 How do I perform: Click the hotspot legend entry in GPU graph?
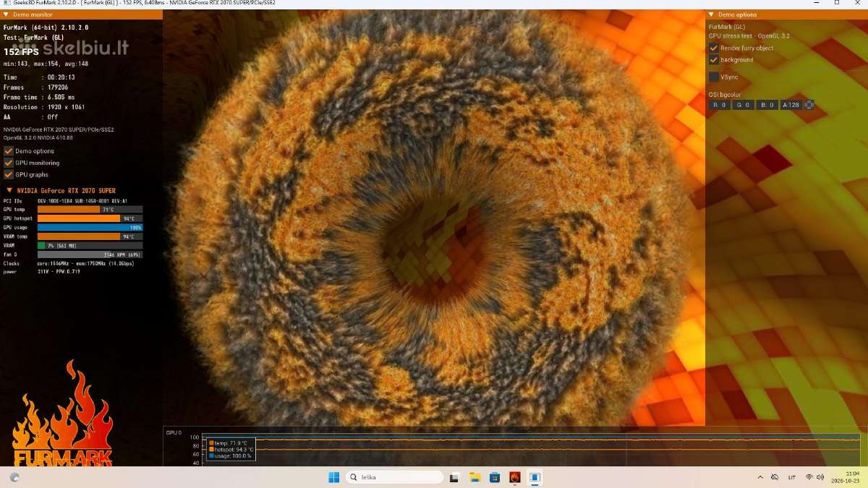(x=231, y=449)
